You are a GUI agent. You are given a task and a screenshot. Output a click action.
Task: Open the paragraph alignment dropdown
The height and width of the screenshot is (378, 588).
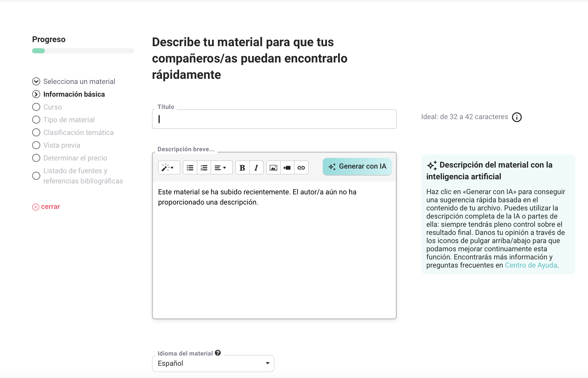pyautogui.click(x=221, y=168)
